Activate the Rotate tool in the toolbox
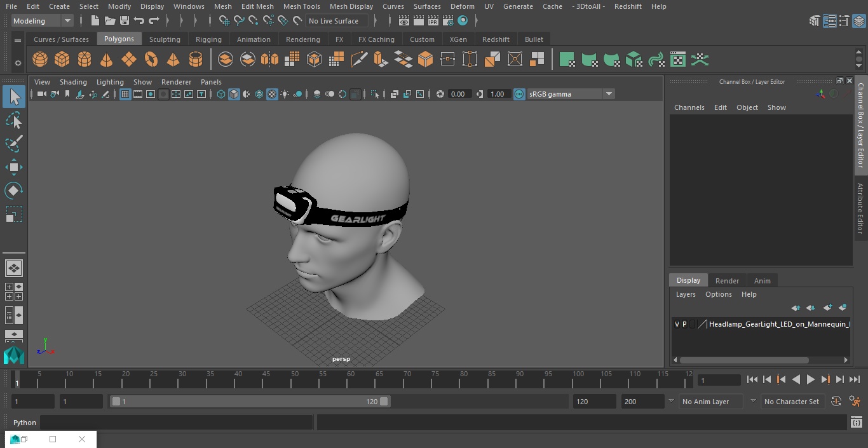Viewport: 868px width, 448px height. (x=14, y=191)
